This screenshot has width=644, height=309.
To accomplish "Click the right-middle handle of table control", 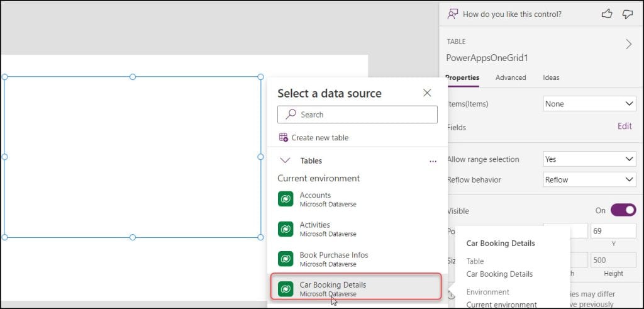I will 260,157.
